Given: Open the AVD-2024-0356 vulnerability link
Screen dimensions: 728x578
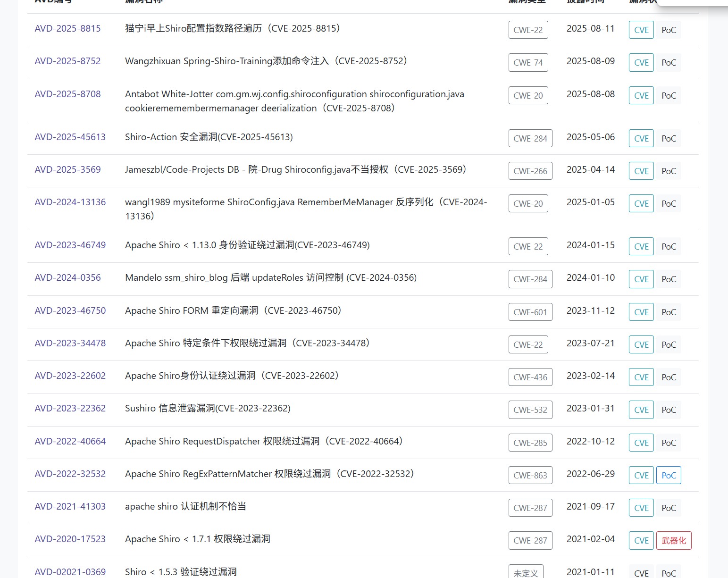Looking at the screenshot, I should [67, 277].
